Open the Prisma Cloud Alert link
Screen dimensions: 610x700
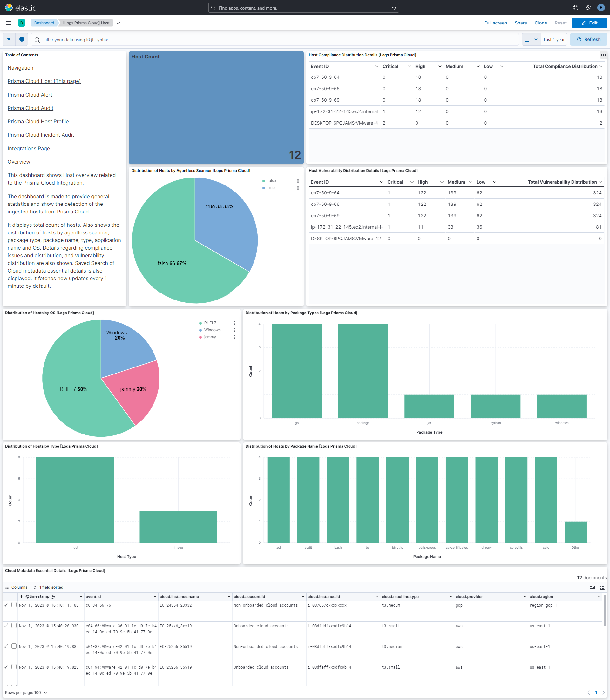pos(30,95)
